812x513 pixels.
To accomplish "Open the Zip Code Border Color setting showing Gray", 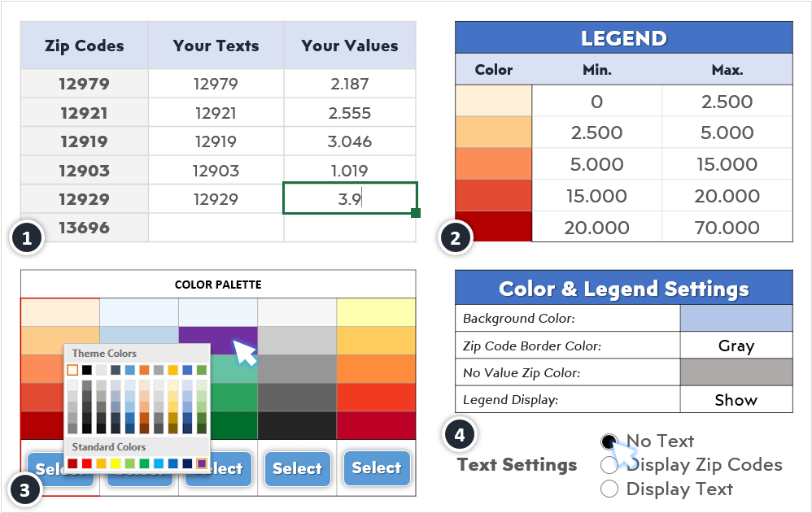I will [x=736, y=346].
